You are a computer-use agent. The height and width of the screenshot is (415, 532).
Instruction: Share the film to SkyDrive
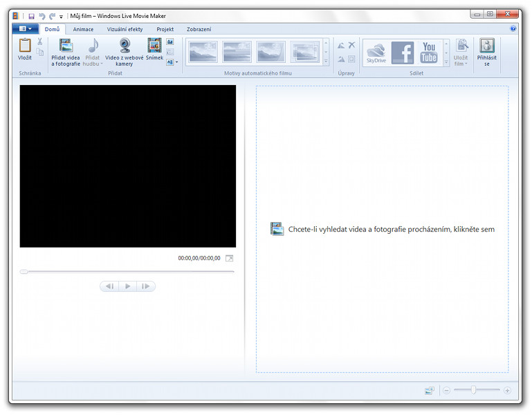[x=376, y=53]
